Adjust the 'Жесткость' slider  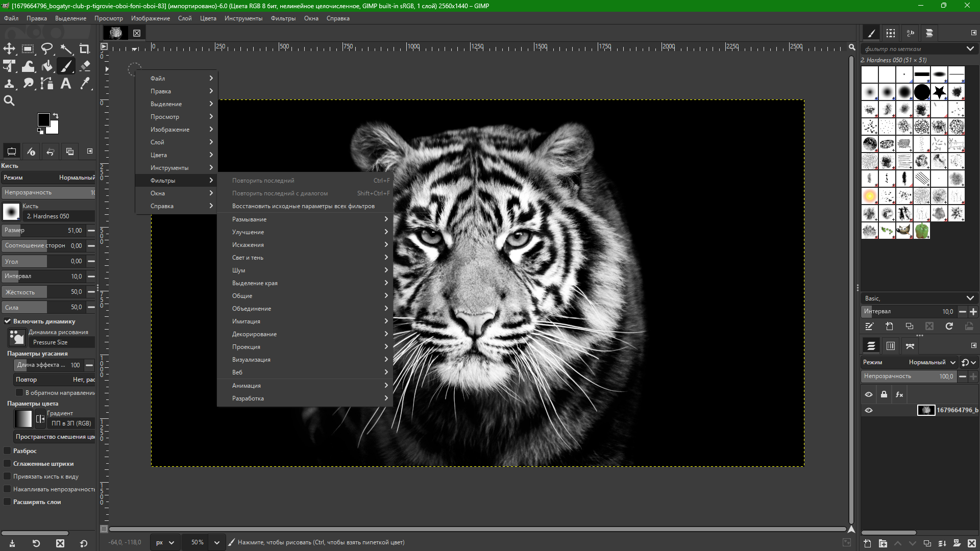(43, 292)
